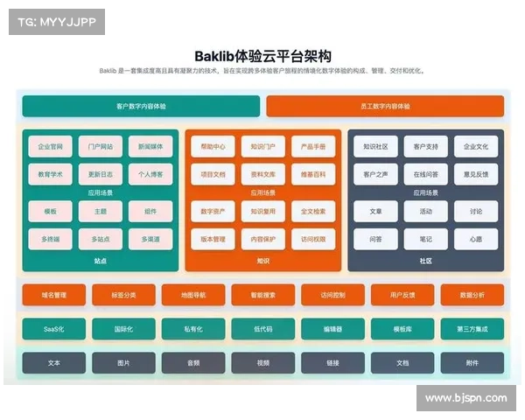Click the 附件 dark button
This screenshot has height=420, width=525.
(472, 363)
